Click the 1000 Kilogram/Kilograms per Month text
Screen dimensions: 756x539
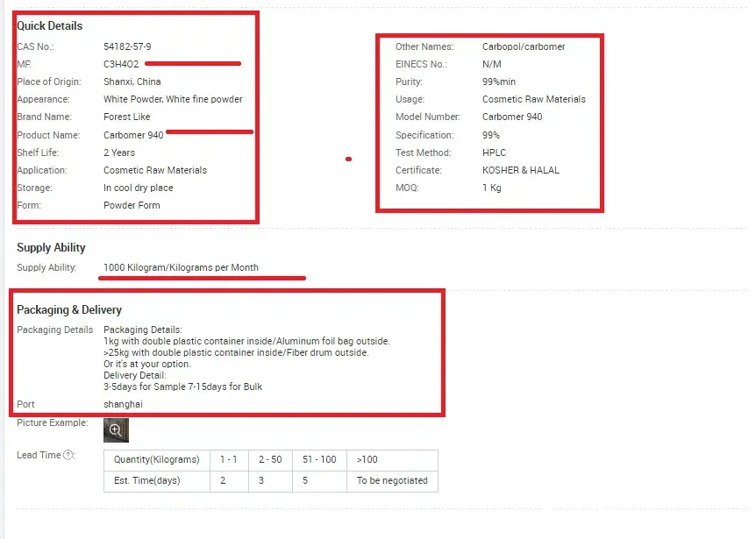[181, 267]
